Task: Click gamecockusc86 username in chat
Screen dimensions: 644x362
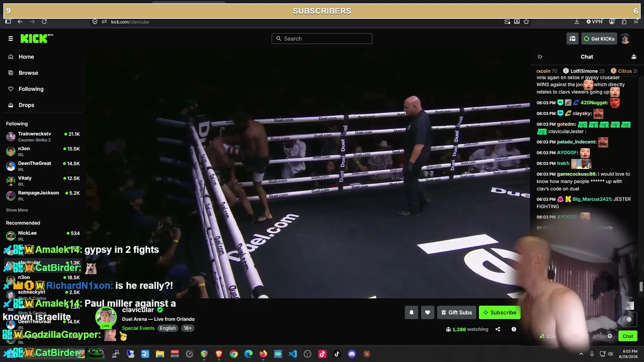Action: [x=577, y=174]
